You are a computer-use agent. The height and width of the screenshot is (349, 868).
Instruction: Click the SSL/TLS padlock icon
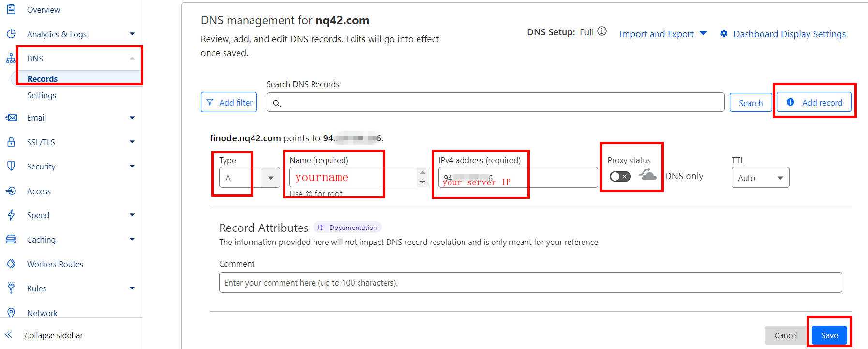(11, 142)
